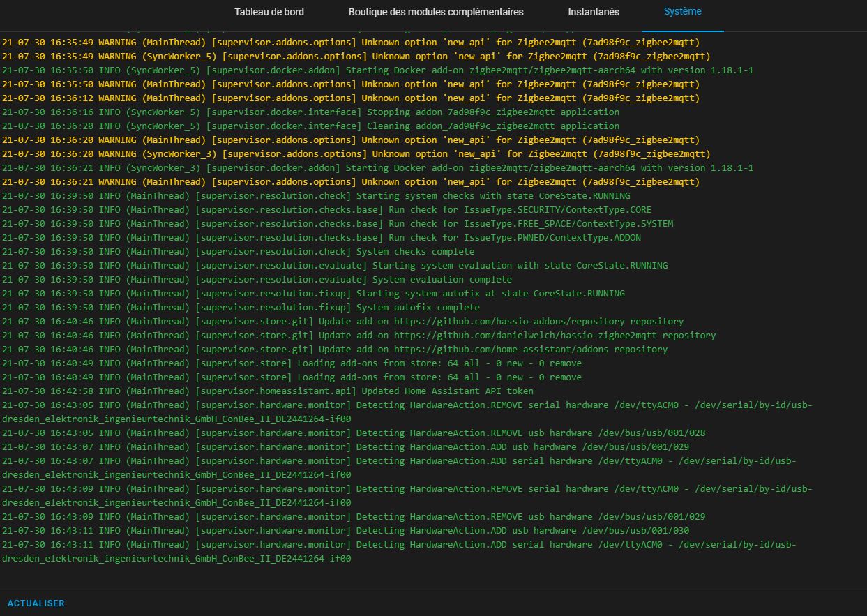Click the 'Starting system autofix' log entry
This screenshot has width=867, height=616.
point(490,294)
